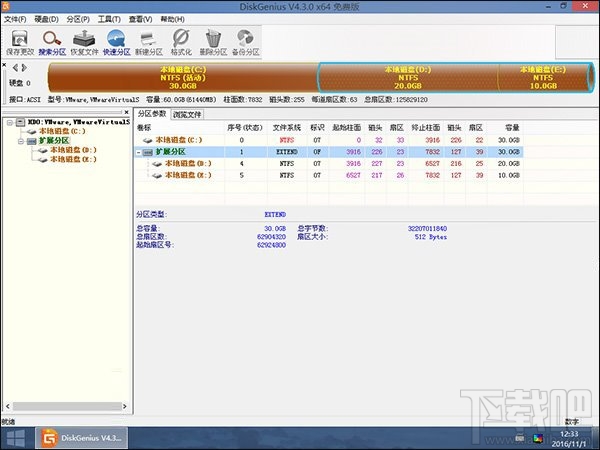Open the Help (帮助) menu
Screen dimensions: 600x450
coord(172,19)
